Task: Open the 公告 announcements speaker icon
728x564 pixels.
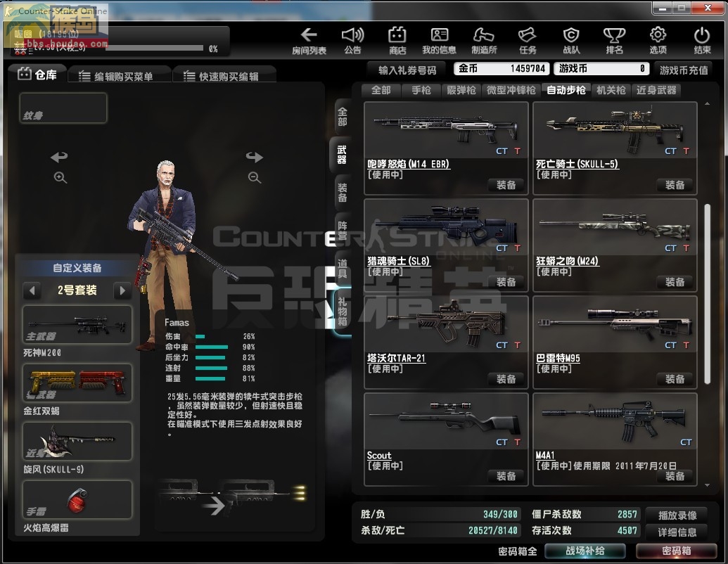Action: pyautogui.click(x=352, y=41)
